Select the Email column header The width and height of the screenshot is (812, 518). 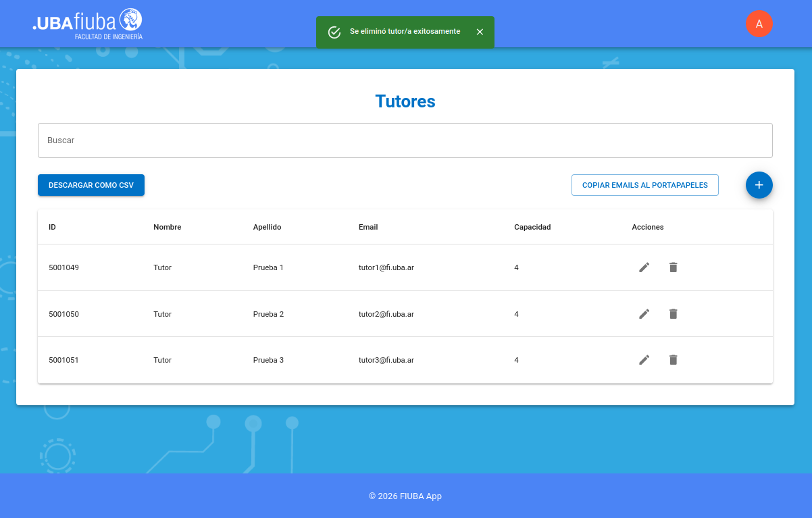(x=368, y=227)
